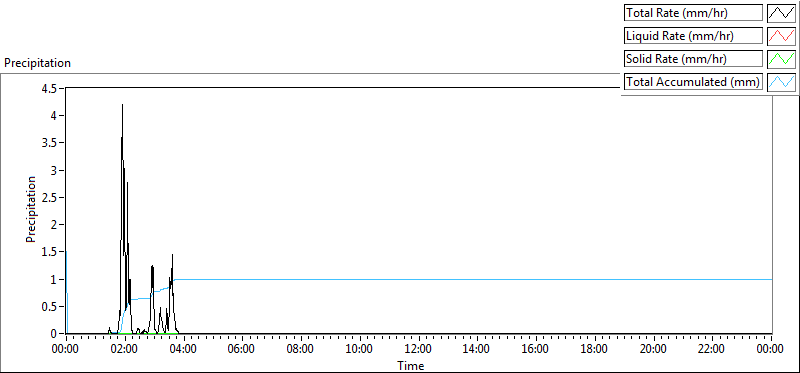Image resolution: width=800 pixels, height=373 pixels.
Task: Click the Time x-axis title
Action: pyautogui.click(x=411, y=365)
